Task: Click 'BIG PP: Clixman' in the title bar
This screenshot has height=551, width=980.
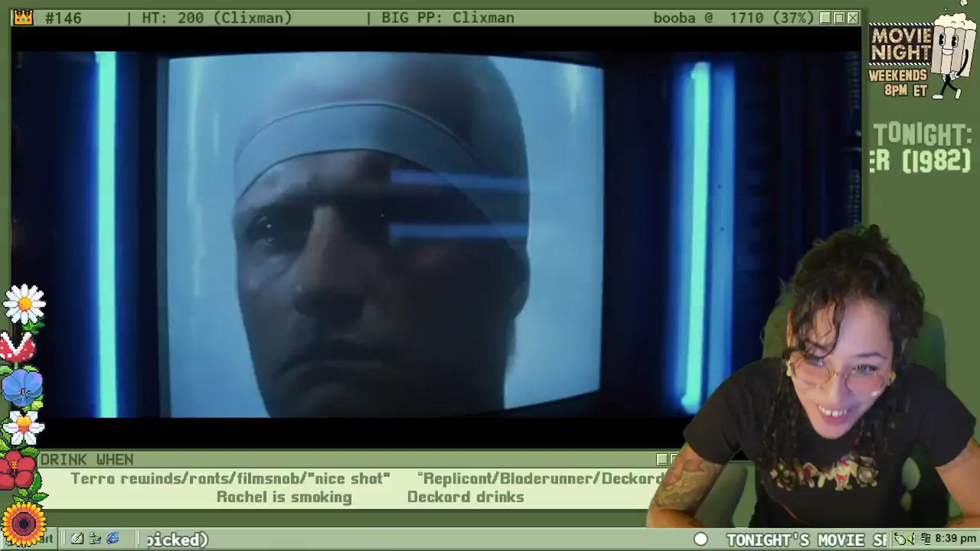Action: tap(448, 18)
